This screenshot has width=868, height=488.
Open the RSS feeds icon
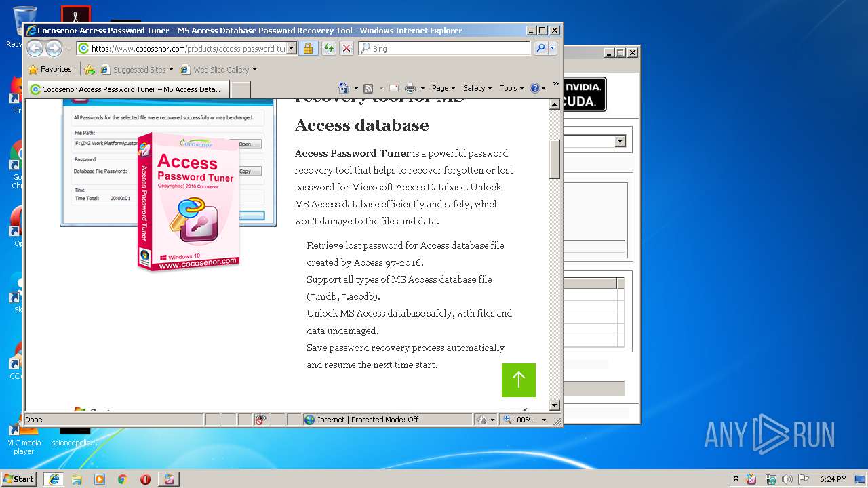click(x=368, y=88)
